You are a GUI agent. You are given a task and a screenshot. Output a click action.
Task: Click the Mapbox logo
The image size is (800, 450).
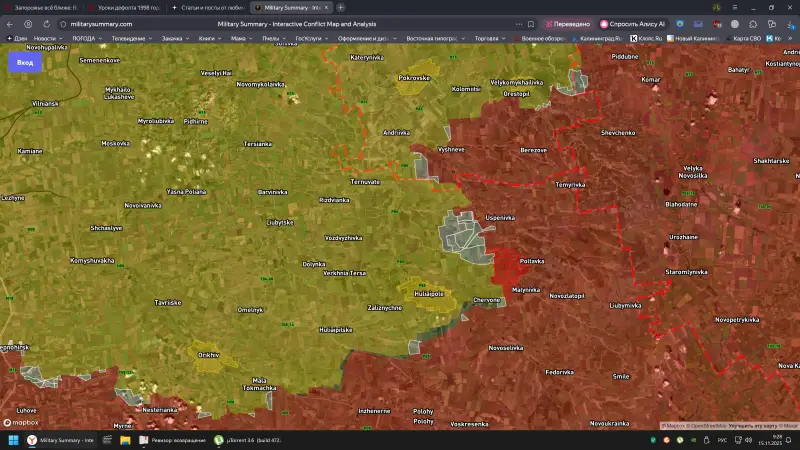(20, 422)
